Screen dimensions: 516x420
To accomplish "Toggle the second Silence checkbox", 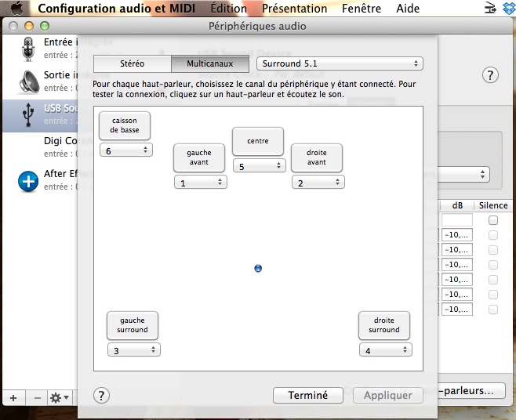I will click(493, 235).
